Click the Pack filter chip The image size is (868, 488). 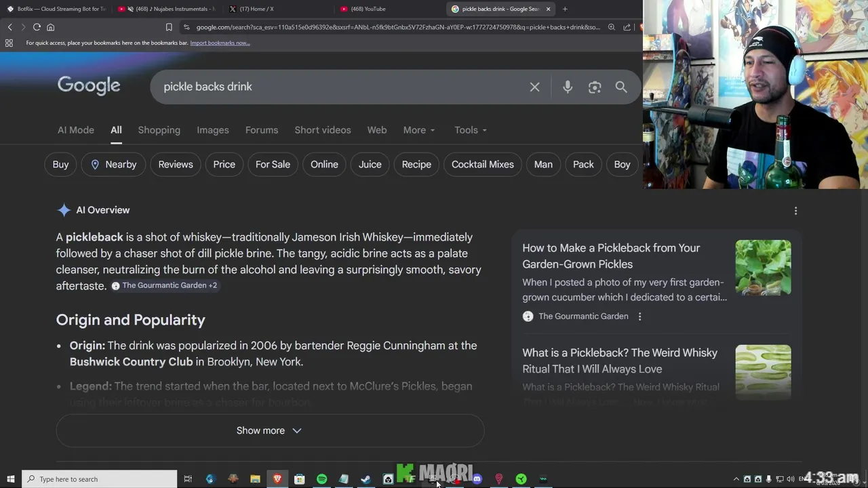pyautogui.click(x=583, y=165)
